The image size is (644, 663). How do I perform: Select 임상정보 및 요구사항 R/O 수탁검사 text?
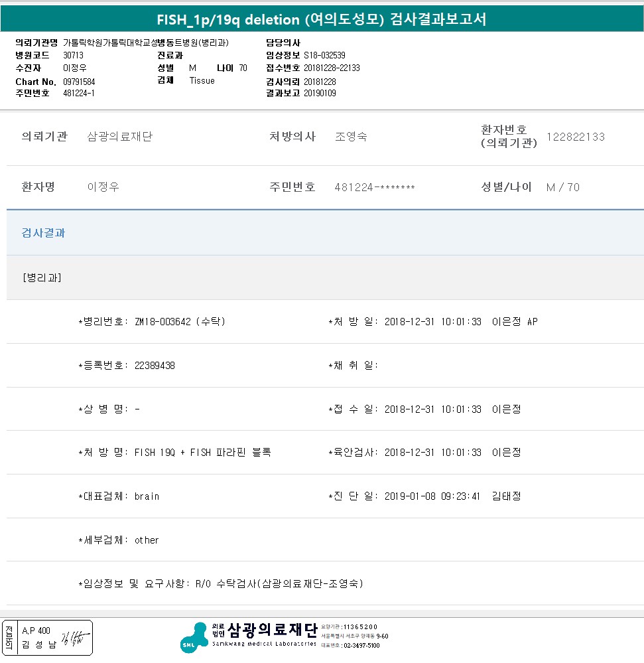(279, 584)
